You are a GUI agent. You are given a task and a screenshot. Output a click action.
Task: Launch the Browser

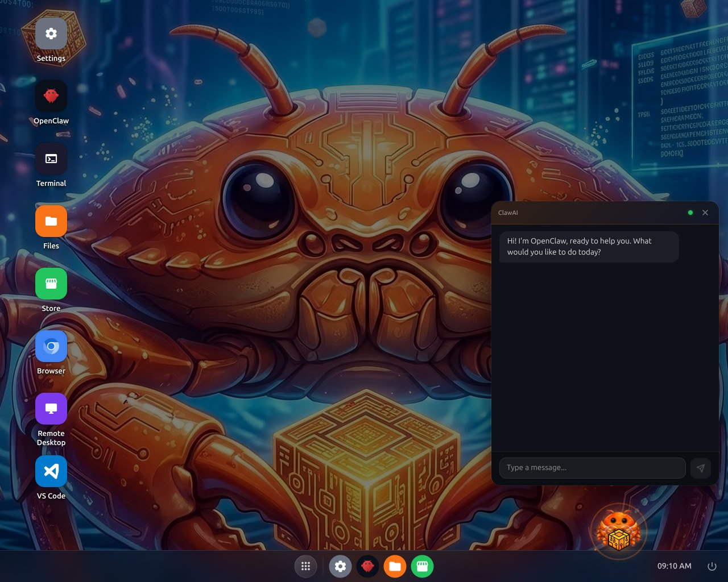click(51, 346)
